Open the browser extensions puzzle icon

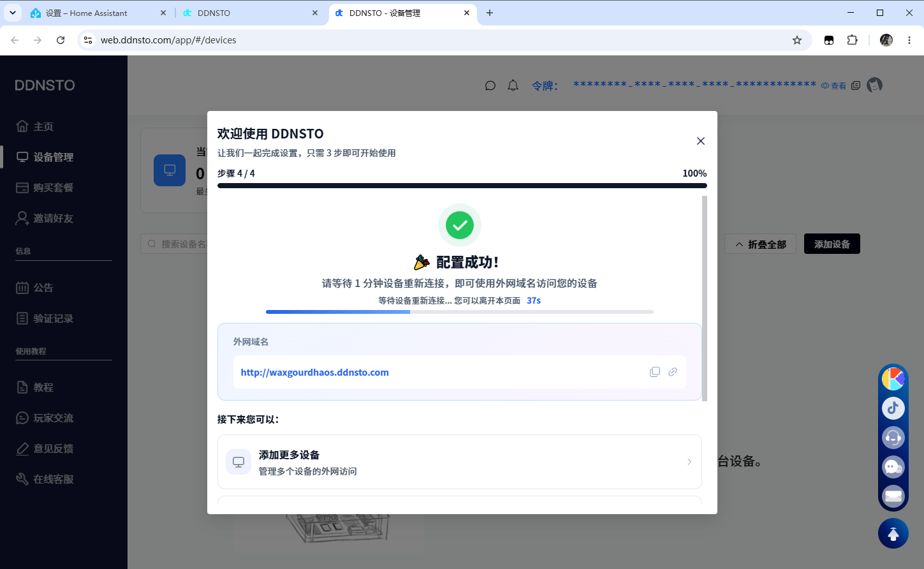pyautogui.click(x=852, y=40)
